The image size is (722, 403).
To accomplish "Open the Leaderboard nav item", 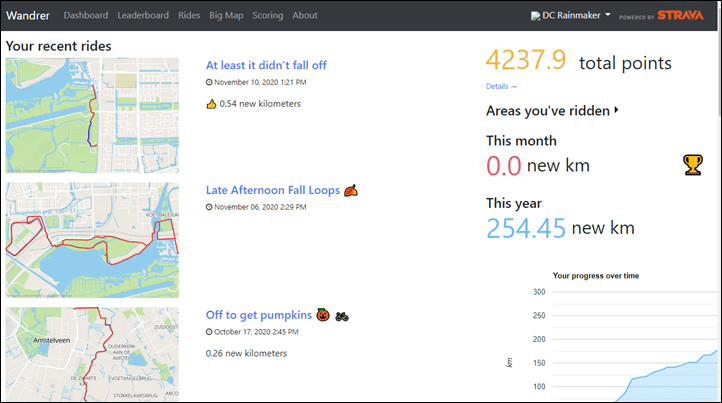I will tap(143, 15).
